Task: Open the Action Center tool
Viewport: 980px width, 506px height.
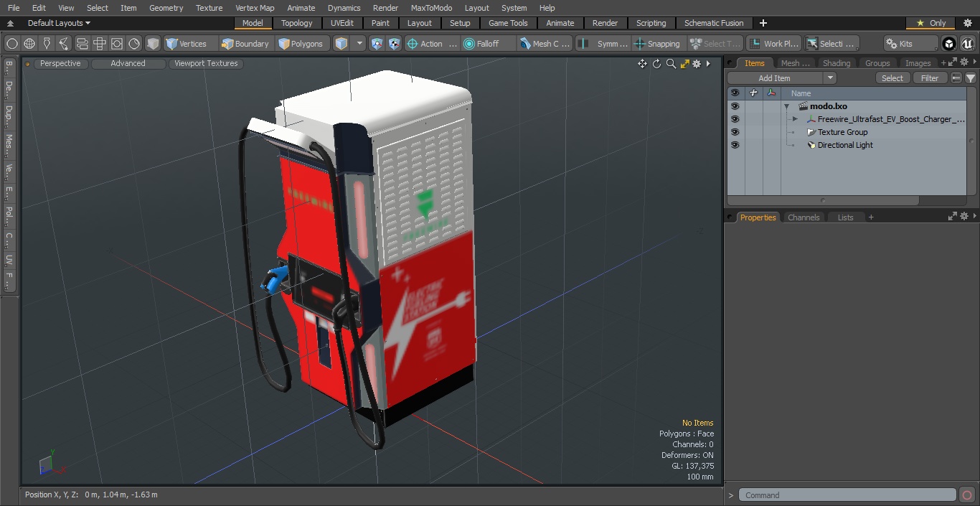Action: [x=432, y=44]
